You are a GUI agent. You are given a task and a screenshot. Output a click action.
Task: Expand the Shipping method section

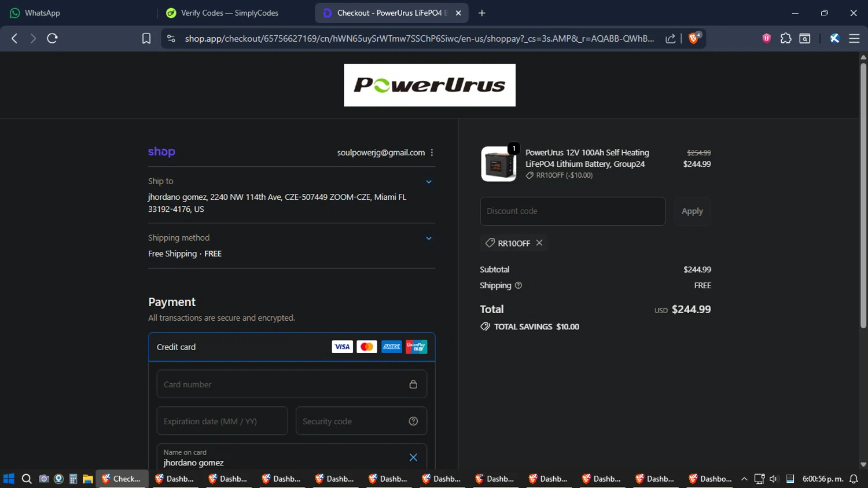tap(429, 238)
